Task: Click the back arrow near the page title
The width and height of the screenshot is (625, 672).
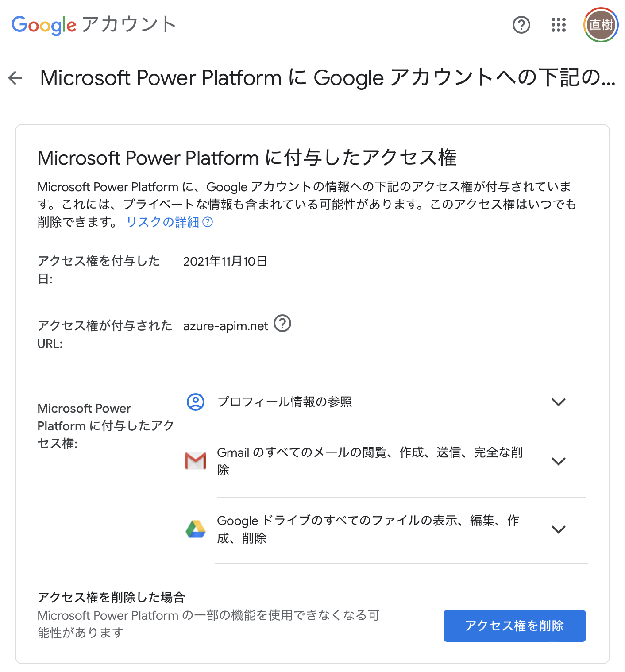Action: [x=15, y=78]
